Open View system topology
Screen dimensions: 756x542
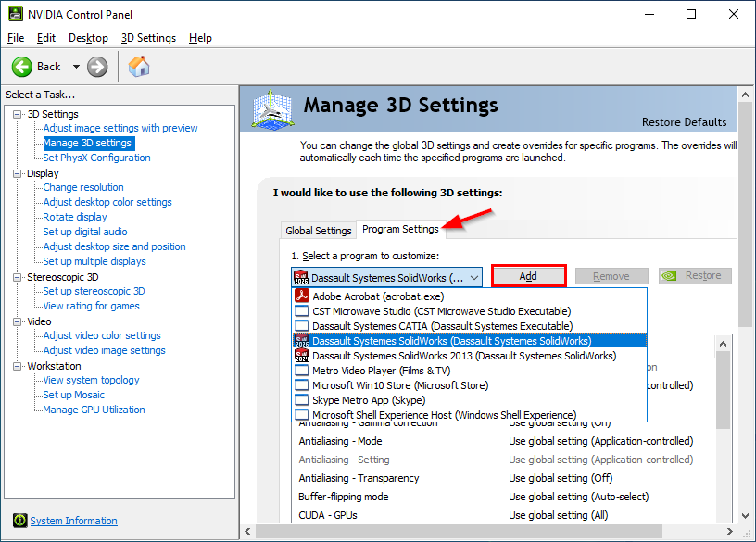click(91, 380)
